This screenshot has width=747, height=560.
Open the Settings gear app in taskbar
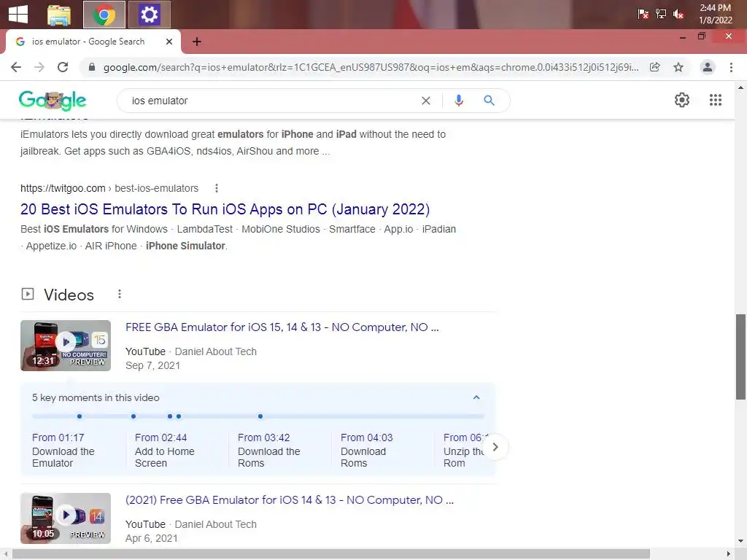[x=149, y=15]
